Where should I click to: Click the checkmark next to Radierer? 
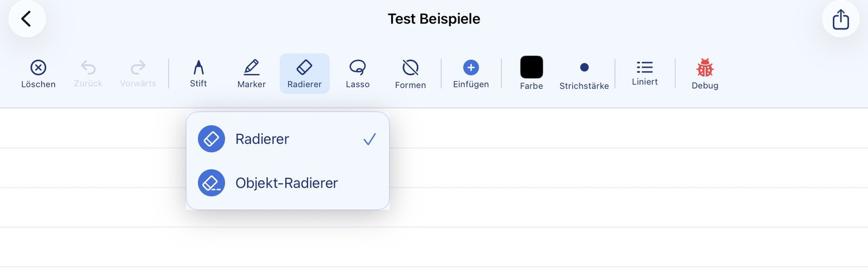click(369, 139)
